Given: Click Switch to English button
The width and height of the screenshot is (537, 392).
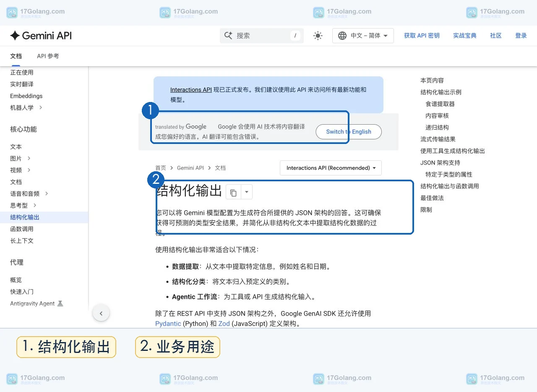Looking at the screenshot, I should (349, 132).
